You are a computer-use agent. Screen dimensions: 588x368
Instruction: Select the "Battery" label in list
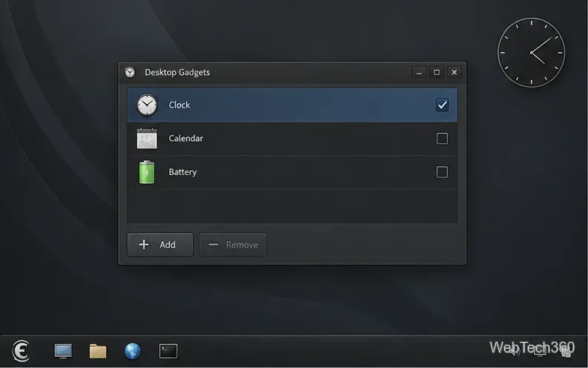(182, 172)
